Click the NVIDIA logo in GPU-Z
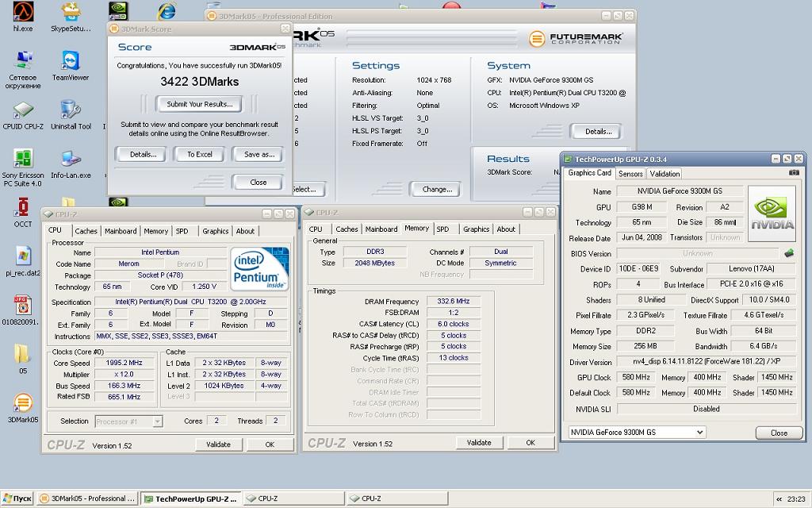 click(772, 214)
